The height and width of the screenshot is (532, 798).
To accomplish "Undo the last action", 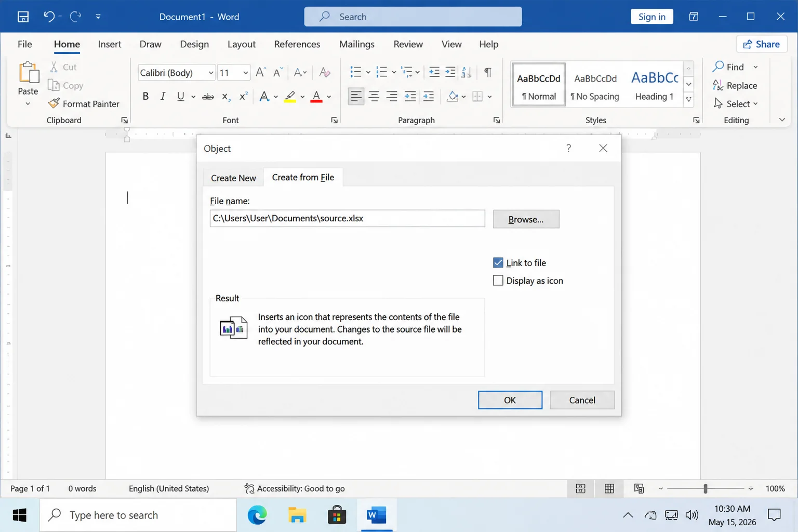I will [49, 17].
